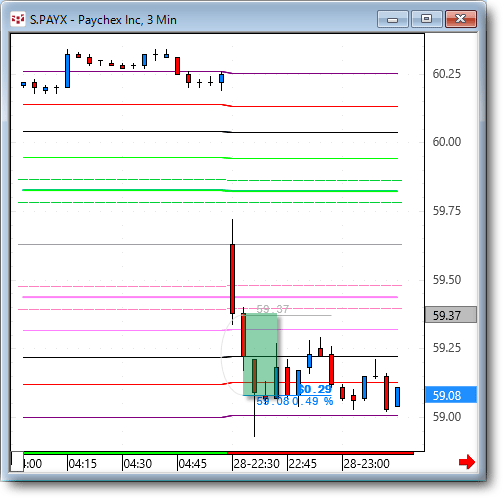This screenshot has height=499, width=504.
Task: Click the 04:45 time axis label
Action: pos(193,464)
